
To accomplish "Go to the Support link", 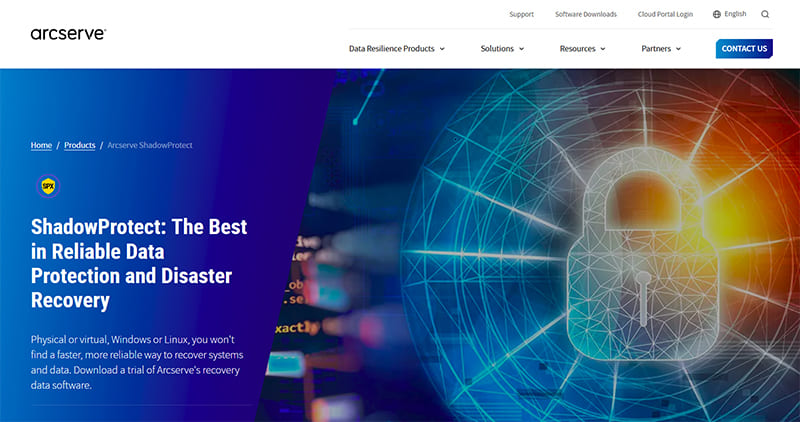I will coord(521,14).
